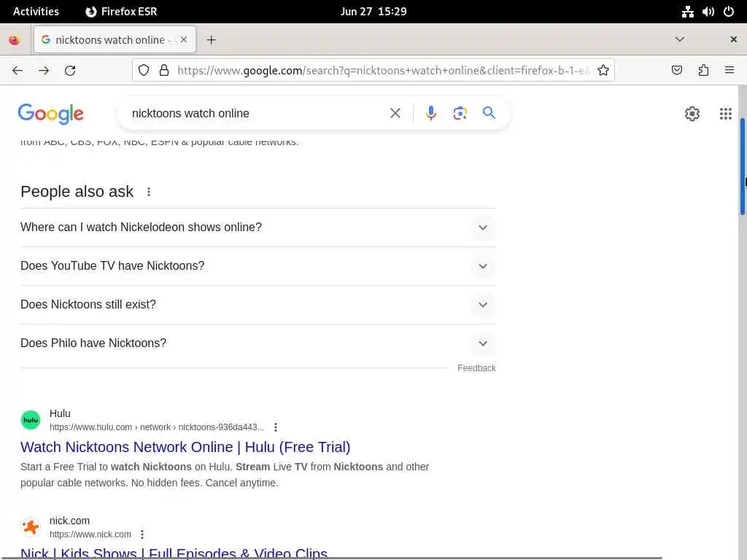Open Google apps grid
The height and width of the screenshot is (560, 747).
click(x=725, y=114)
